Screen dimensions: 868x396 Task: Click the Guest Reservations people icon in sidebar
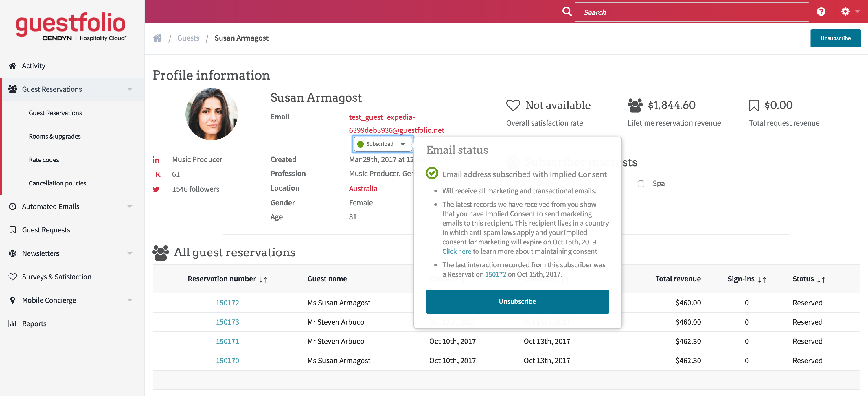13,89
